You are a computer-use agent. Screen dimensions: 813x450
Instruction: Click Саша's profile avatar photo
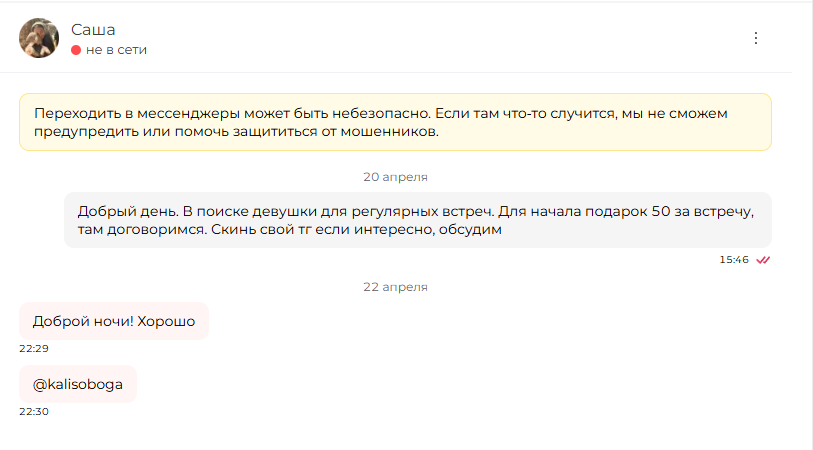pyautogui.click(x=39, y=38)
